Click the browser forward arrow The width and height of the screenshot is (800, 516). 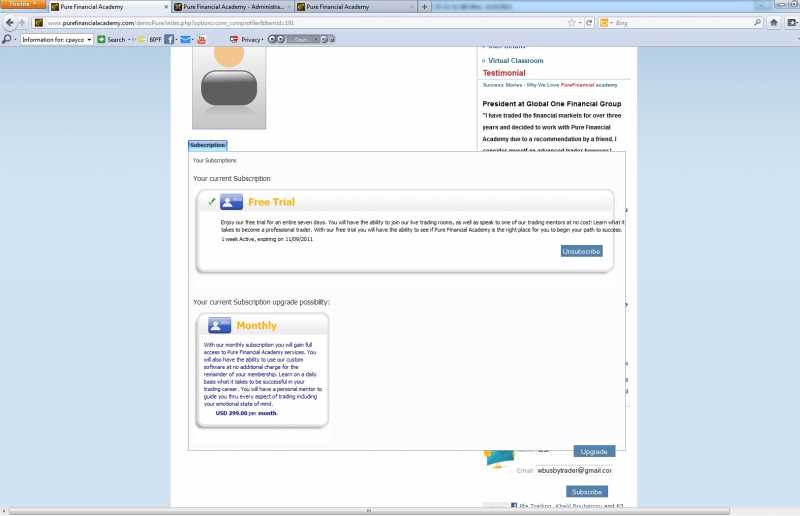22,22
